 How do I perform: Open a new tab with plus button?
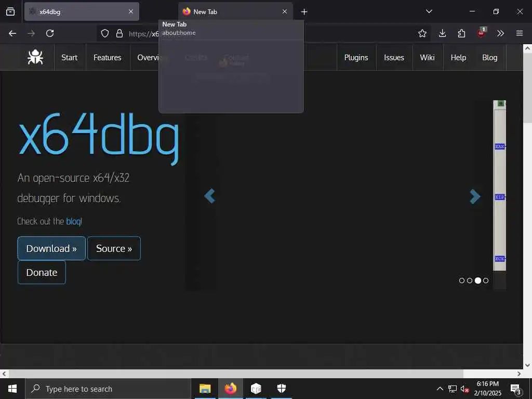click(x=304, y=12)
